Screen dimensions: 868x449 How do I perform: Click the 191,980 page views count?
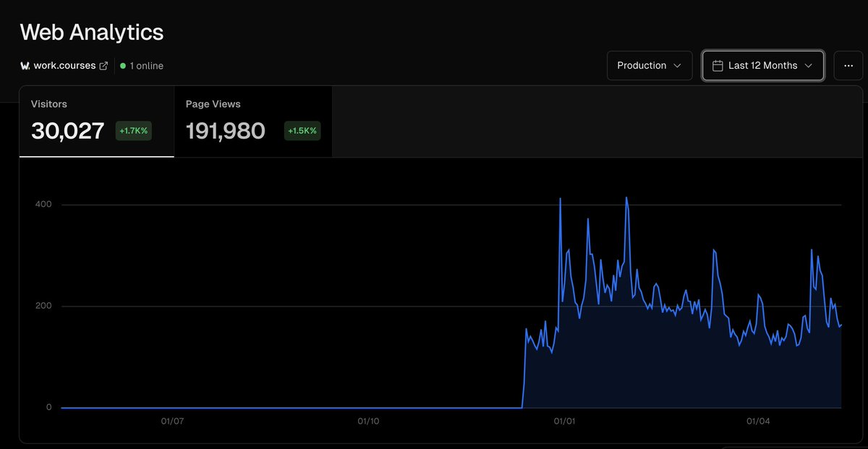[226, 131]
